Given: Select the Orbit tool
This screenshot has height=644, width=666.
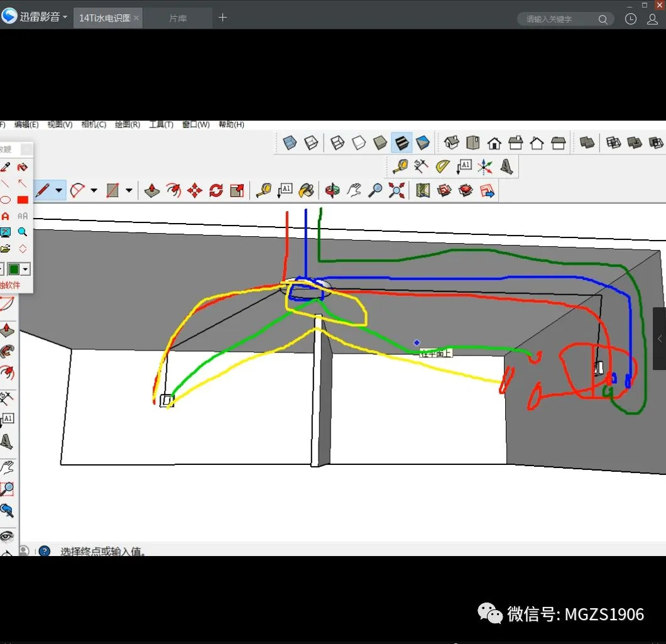Looking at the screenshot, I should click(x=332, y=190).
